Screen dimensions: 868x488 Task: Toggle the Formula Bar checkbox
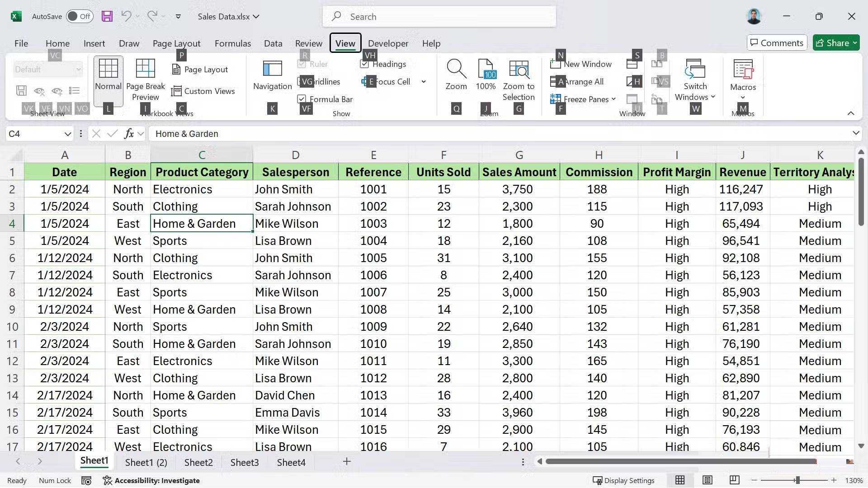pyautogui.click(x=302, y=99)
